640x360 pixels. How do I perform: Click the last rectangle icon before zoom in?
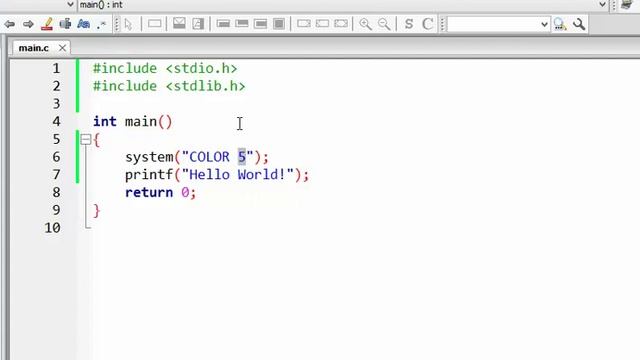tap(341, 24)
